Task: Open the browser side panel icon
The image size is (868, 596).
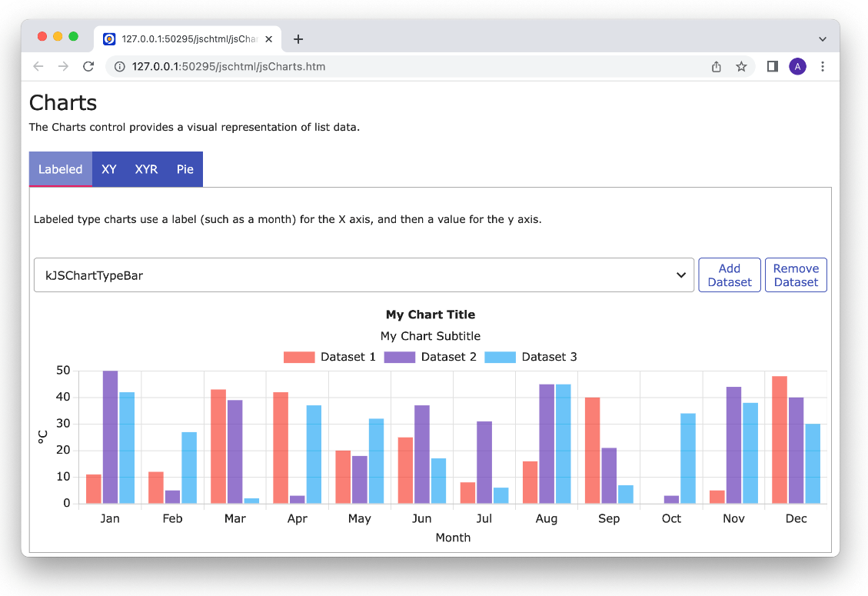Action: click(772, 66)
